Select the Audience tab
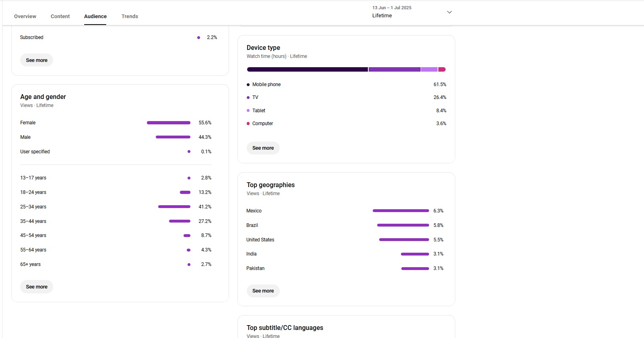The height and width of the screenshot is (338, 644). click(x=95, y=16)
